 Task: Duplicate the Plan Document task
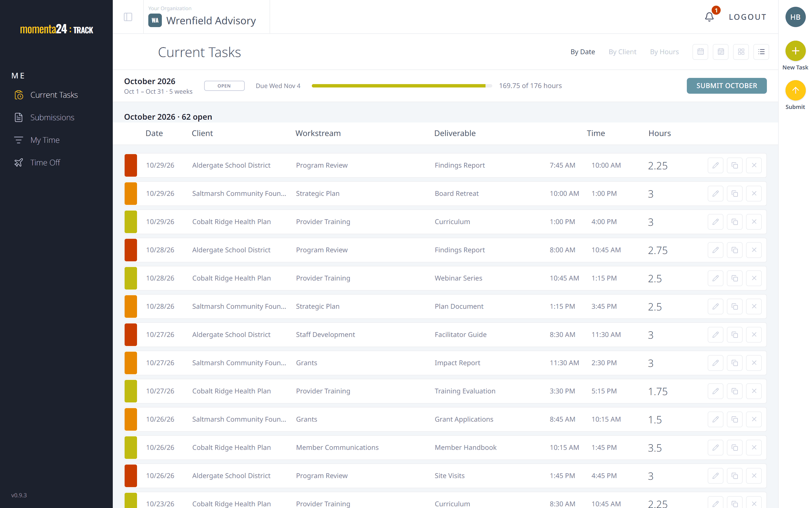coord(734,306)
